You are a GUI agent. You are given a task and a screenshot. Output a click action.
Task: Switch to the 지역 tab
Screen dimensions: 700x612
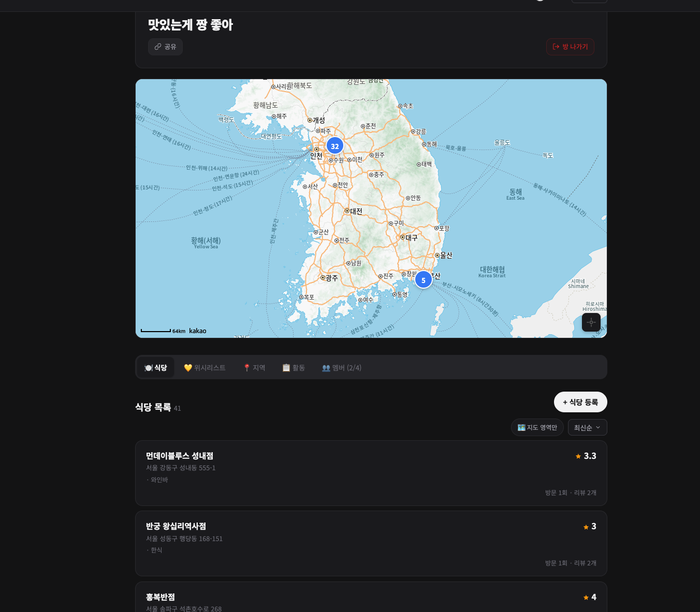(x=254, y=367)
